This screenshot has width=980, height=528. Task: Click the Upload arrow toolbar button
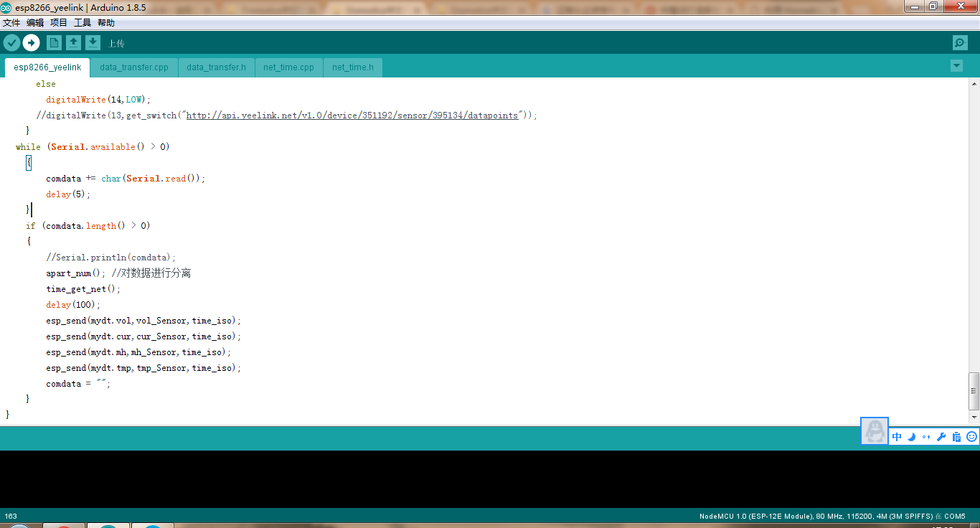(31, 43)
